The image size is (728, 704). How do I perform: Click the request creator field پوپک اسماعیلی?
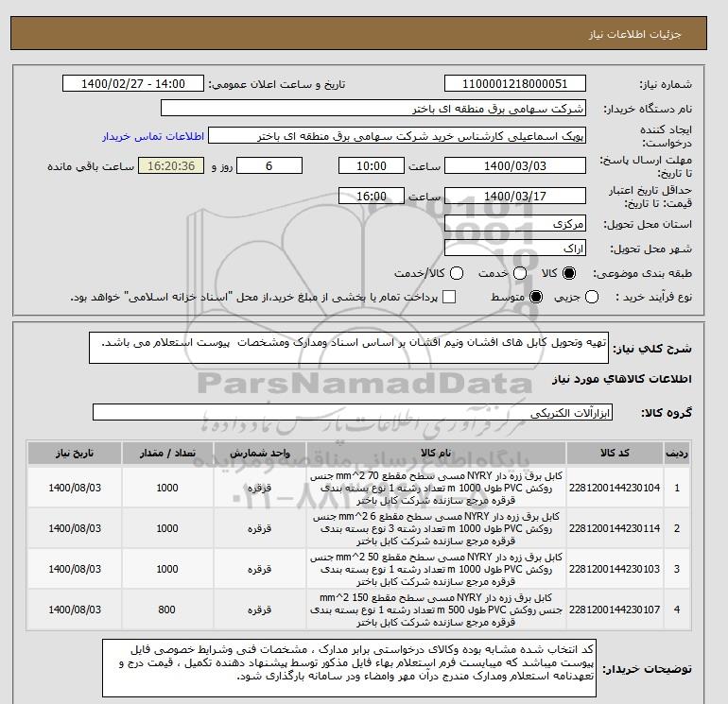click(397, 136)
